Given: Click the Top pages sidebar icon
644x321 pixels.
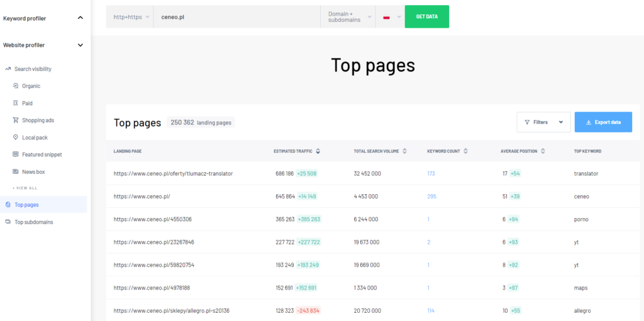Looking at the screenshot, I should coord(8,204).
